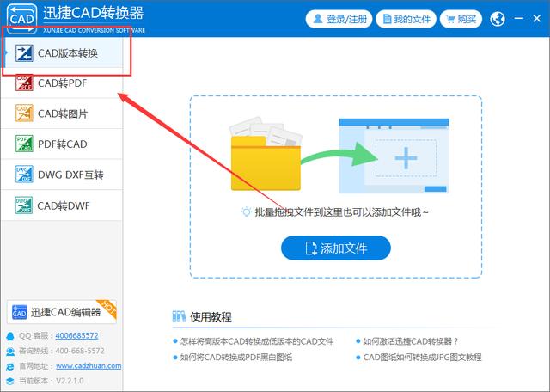Open the CAD转DWF converter
This screenshot has width=550, height=392.
[62, 205]
